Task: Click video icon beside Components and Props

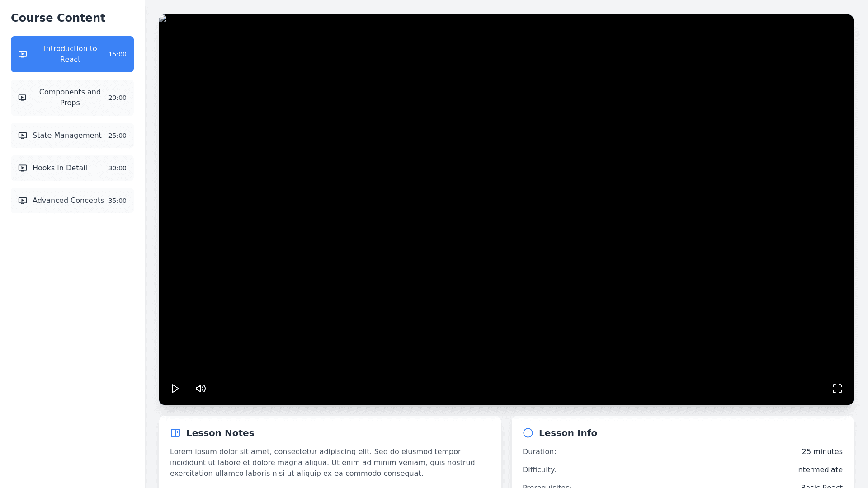Action: point(22,98)
